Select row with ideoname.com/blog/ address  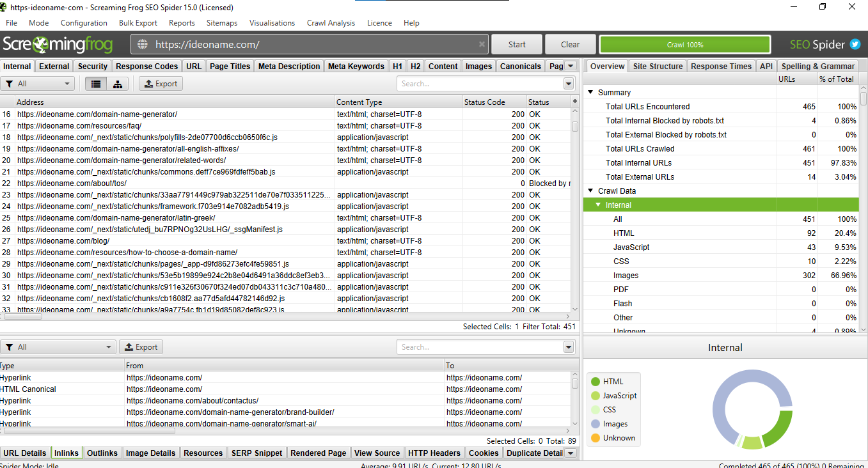(x=285, y=241)
